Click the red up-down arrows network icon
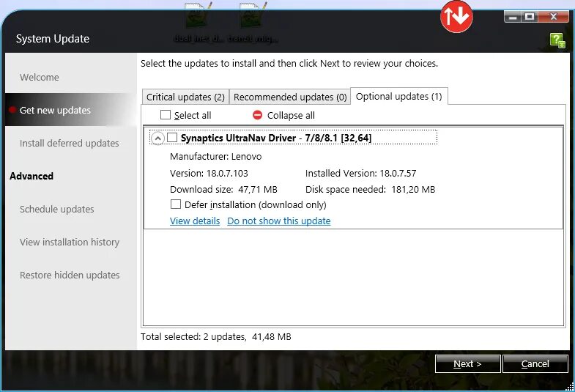The width and height of the screenshot is (575, 392). pyautogui.click(x=456, y=17)
